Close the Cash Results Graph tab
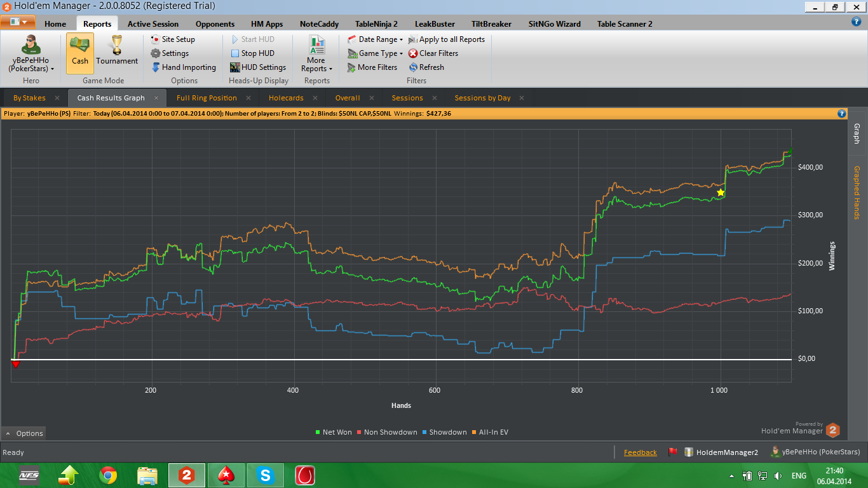Image resolution: width=868 pixels, height=488 pixels. [x=156, y=98]
